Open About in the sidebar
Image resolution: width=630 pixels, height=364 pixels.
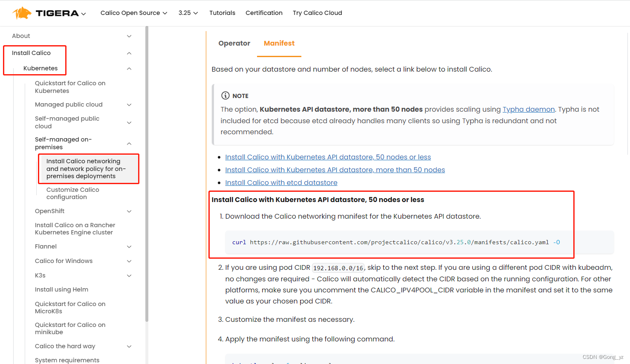coord(21,36)
